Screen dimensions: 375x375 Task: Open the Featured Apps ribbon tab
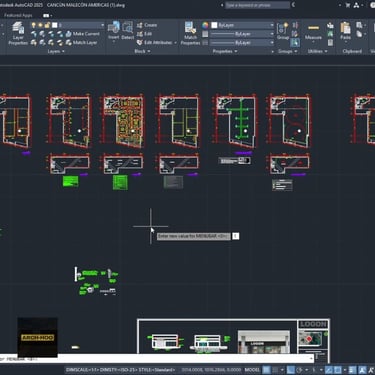[18, 15]
